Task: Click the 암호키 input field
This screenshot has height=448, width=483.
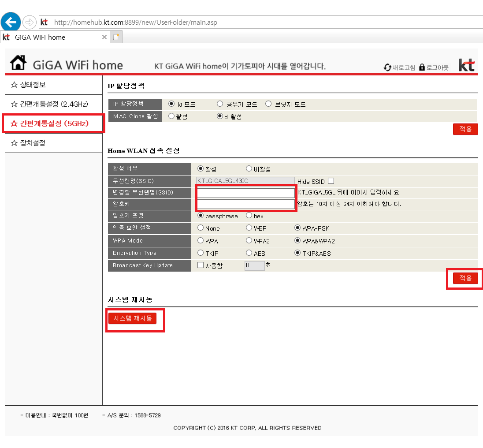Action: click(x=246, y=204)
